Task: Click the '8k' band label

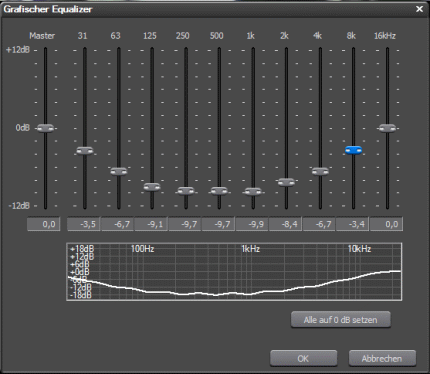Action: coord(351,36)
